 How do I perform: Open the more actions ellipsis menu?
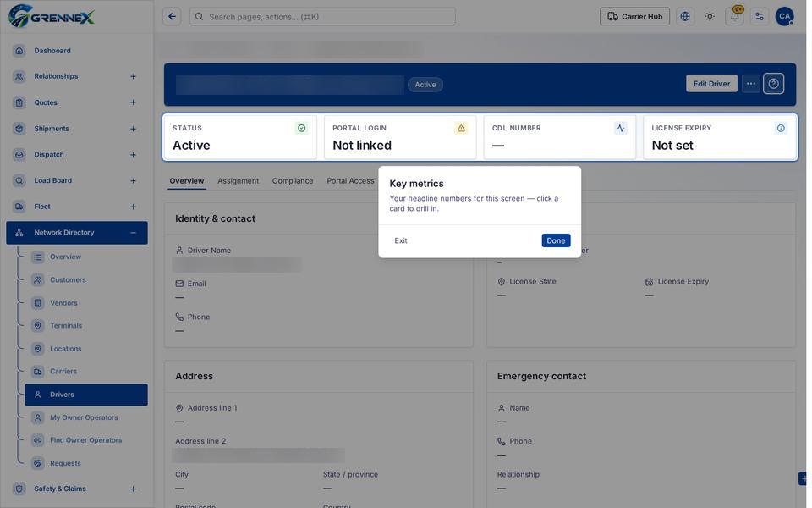point(751,84)
